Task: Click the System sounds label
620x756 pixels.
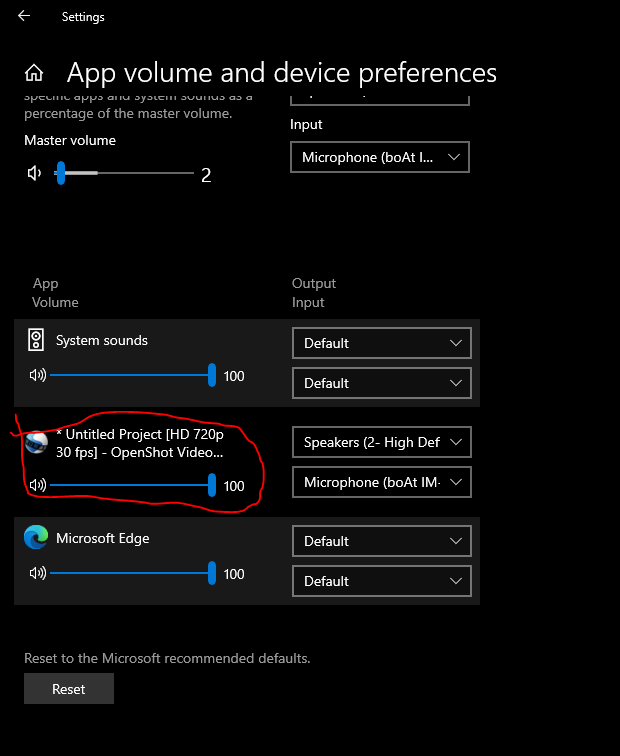Action: pyautogui.click(x=102, y=340)
